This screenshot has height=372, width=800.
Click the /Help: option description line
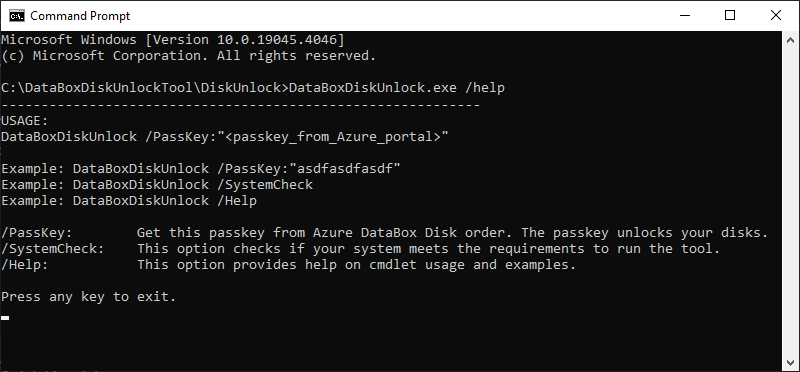click(x=289, y=265)
